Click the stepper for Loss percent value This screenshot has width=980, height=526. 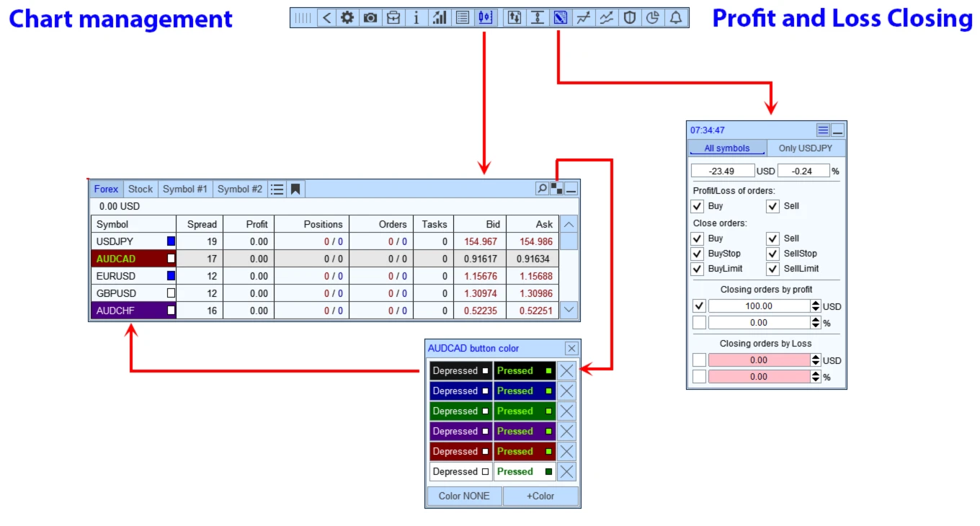tap(816, 377)
